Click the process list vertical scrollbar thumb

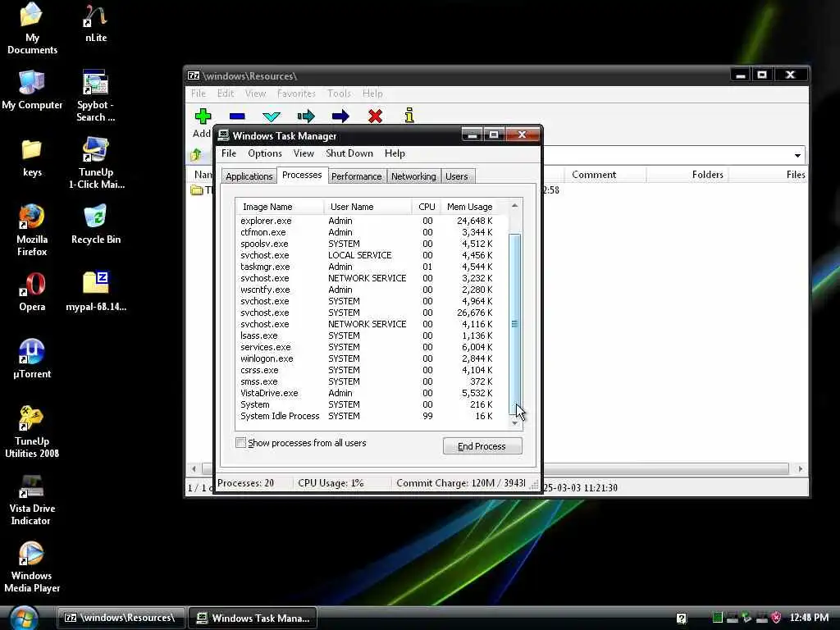(x=514, y=323)
